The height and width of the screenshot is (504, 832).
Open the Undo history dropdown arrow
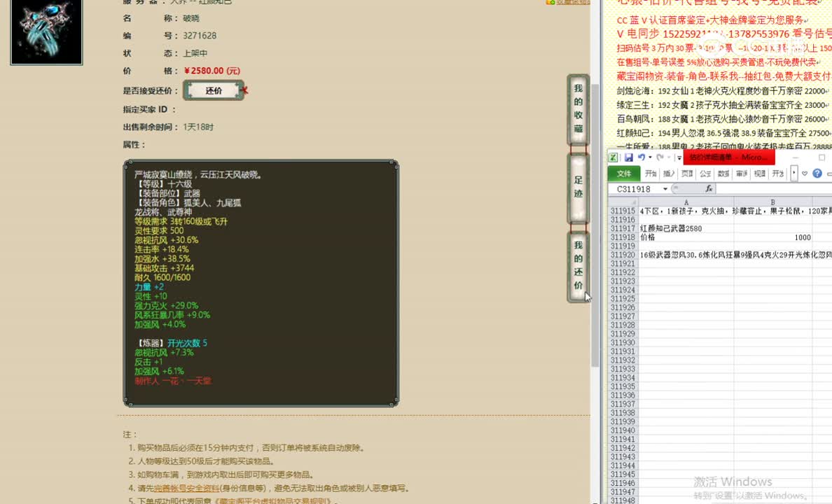(x=649, y=158)
